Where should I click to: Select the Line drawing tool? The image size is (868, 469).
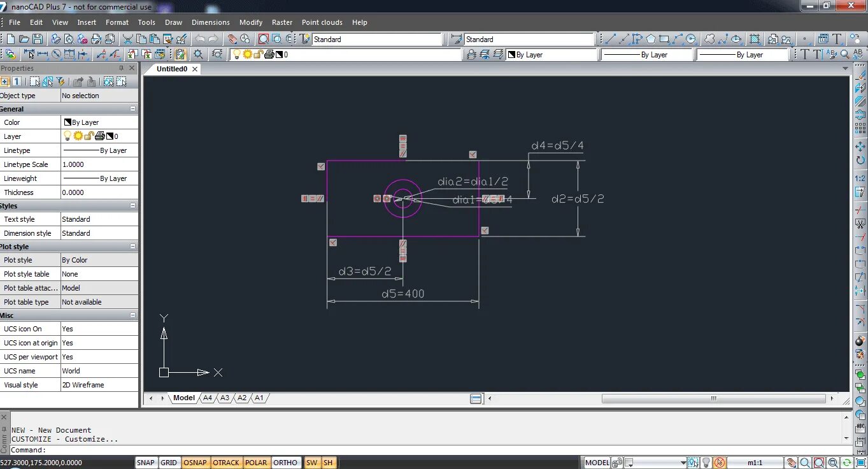coord(611,39)
